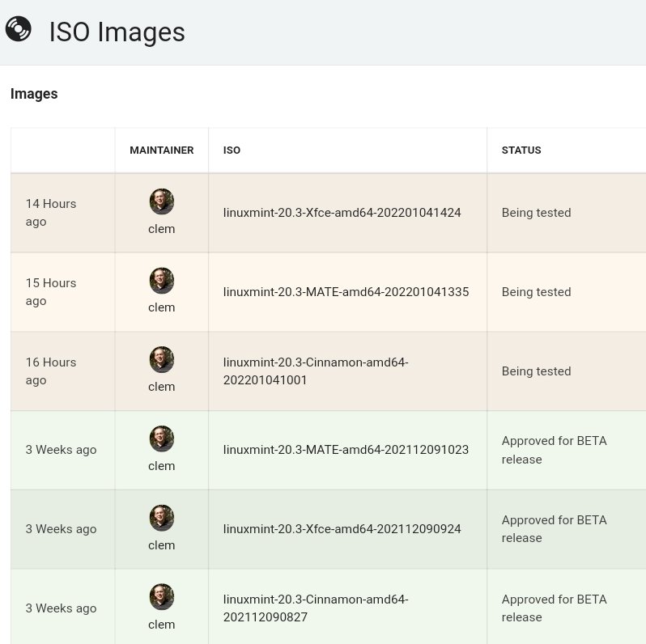Click '3 Weeks ago' in MATE-amd64-202112091023 row
646x644 pixels.
61,450
